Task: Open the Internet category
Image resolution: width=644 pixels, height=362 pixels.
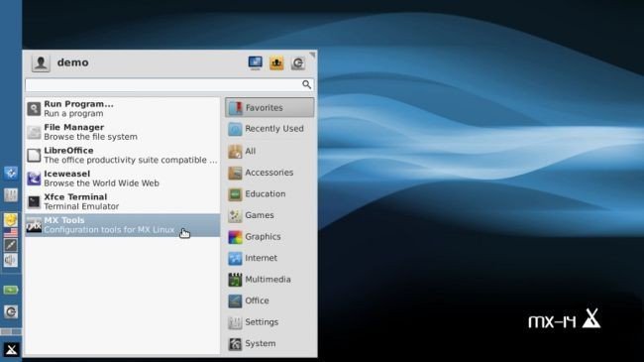Action: 269,258
